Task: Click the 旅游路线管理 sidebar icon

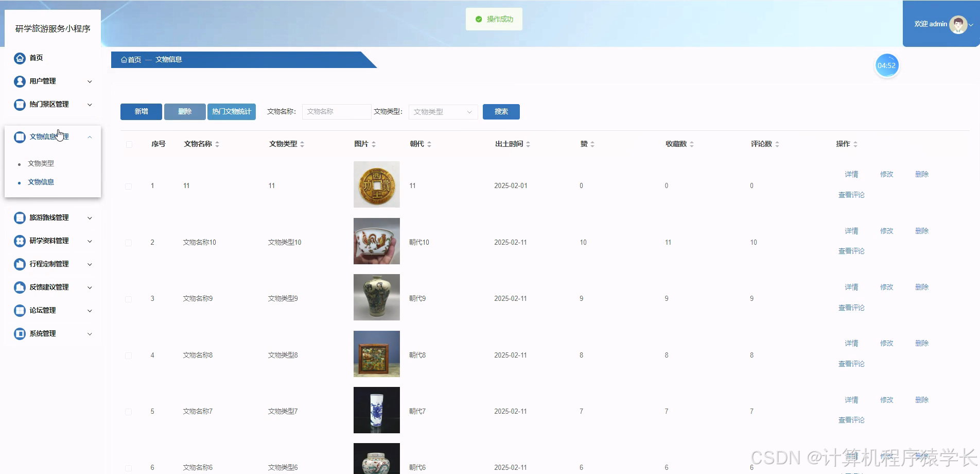Action: pos(20,218)
